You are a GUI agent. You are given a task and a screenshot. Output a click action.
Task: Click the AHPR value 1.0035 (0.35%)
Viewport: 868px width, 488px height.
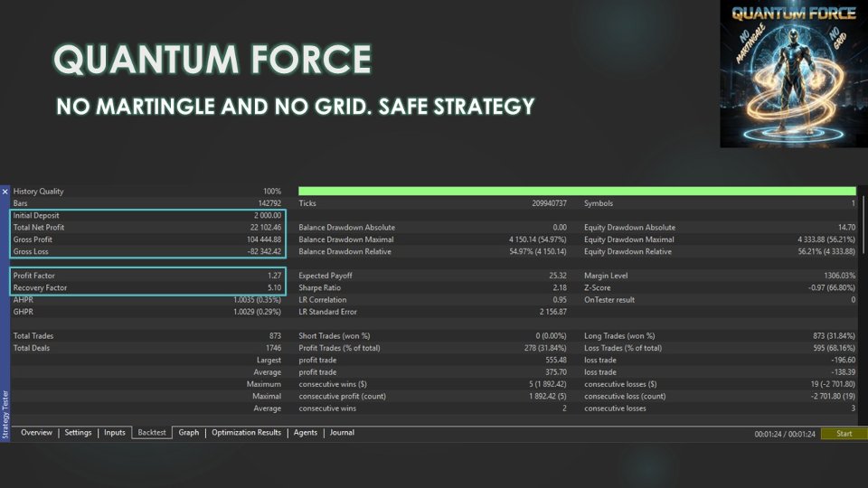coord(257,300)
